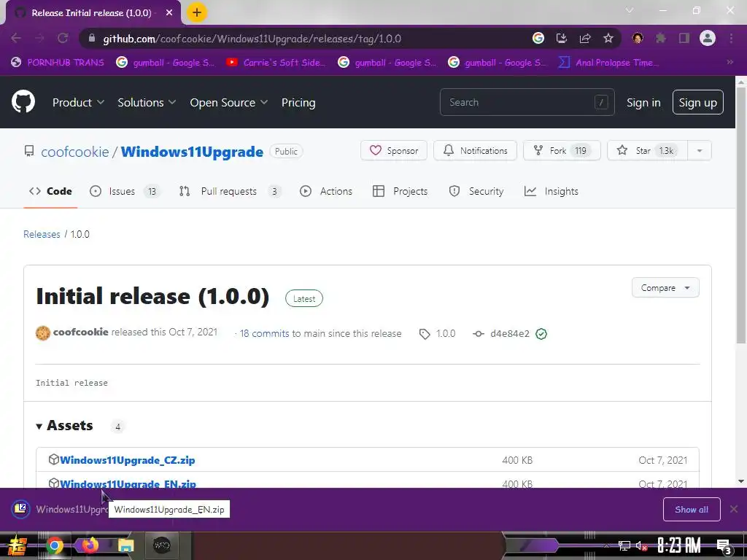Reload the current page
The image size is (747, 560).
click(63, 38)
